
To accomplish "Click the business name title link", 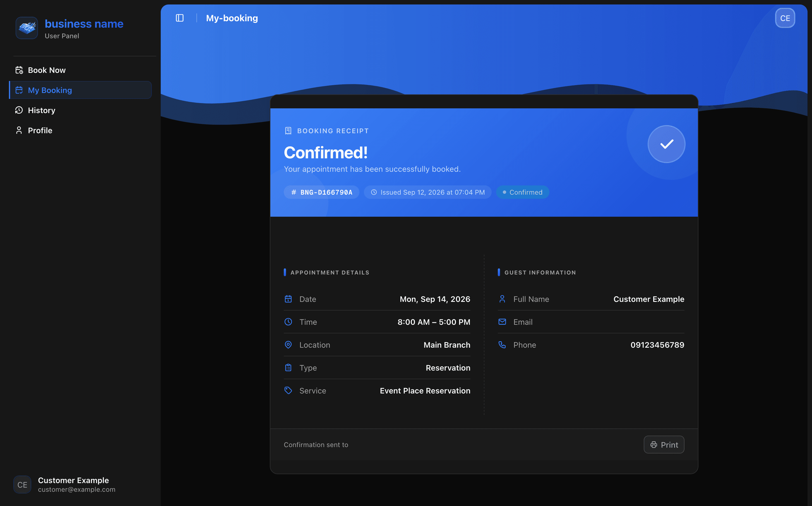I will pyautogui.click(x=84, y=24).
